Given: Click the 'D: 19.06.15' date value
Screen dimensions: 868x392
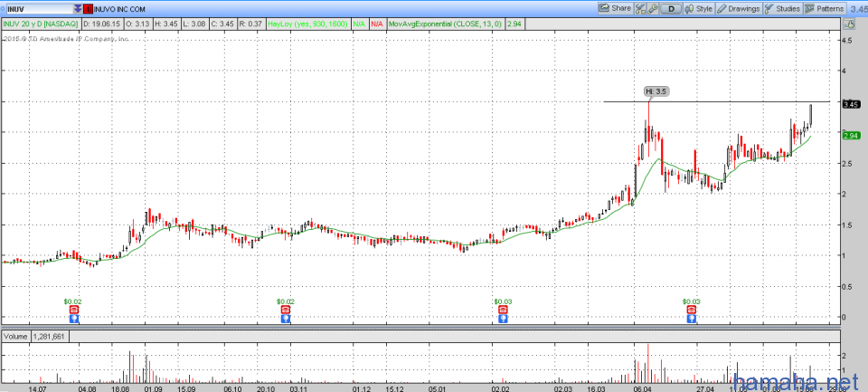Looking at the screenshot, I should [105, 24].
